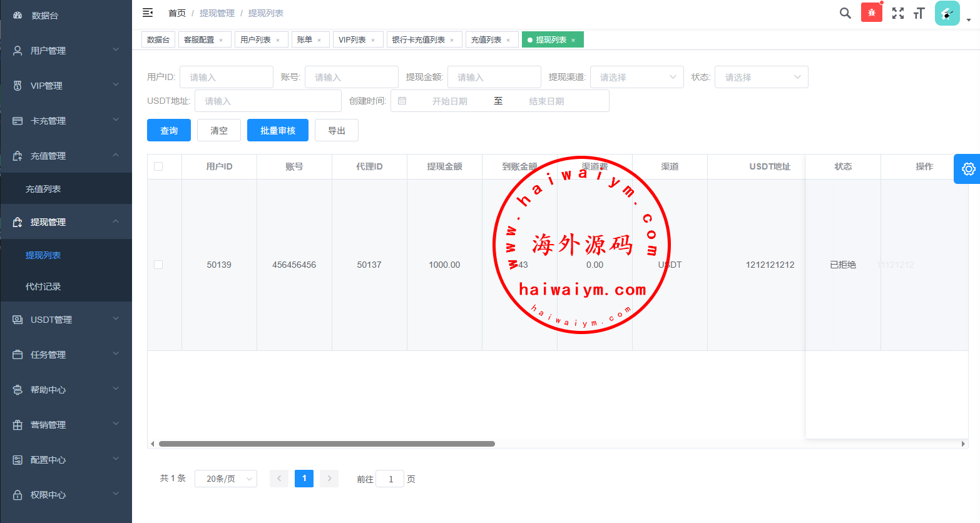Click the calendar icon in date range
The image size is (980, 523).
point(402,101)
